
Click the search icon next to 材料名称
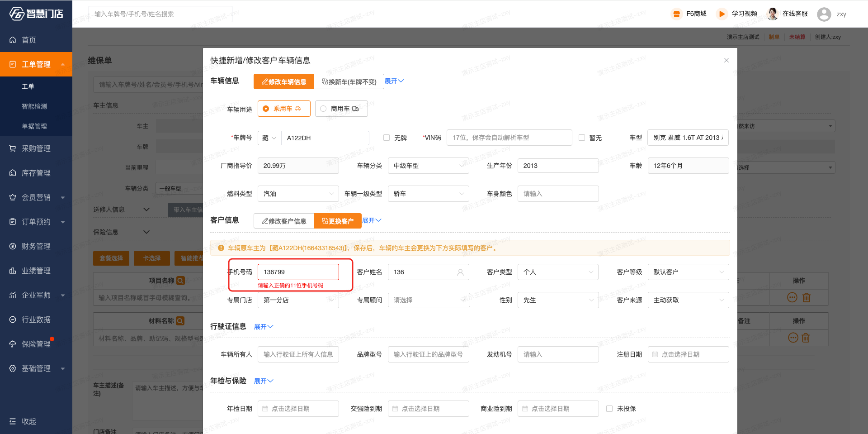(x=180, y=321)
